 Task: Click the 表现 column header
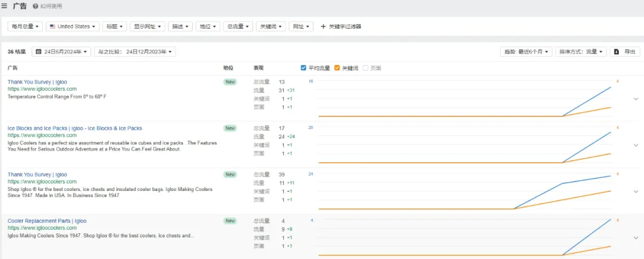259,68
